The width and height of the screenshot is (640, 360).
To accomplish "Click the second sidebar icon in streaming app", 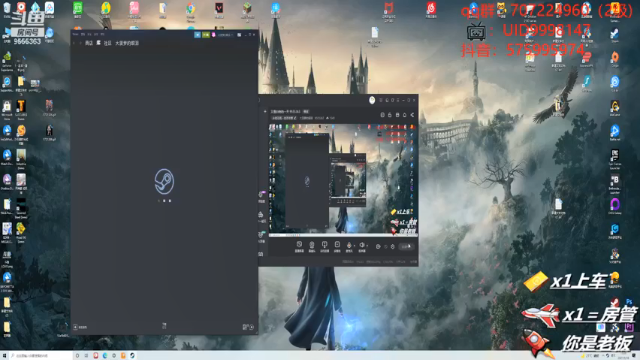I will (x=261, y=217).
